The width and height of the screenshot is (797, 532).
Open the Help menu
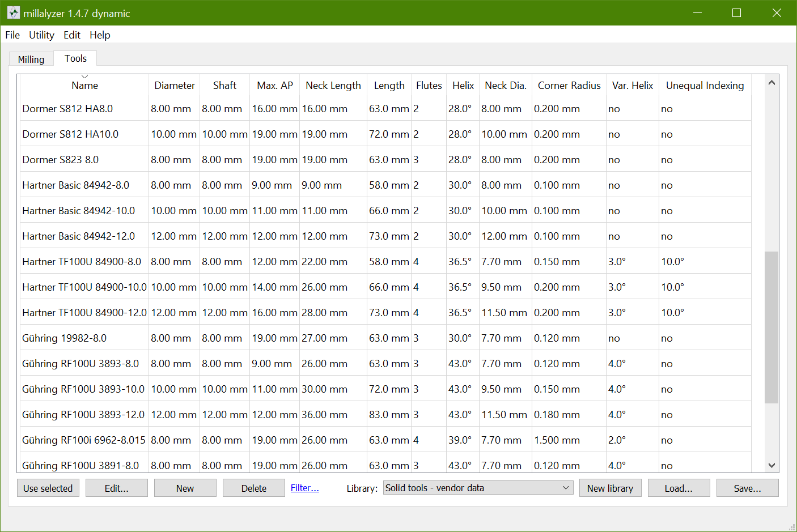coord(100,35)
